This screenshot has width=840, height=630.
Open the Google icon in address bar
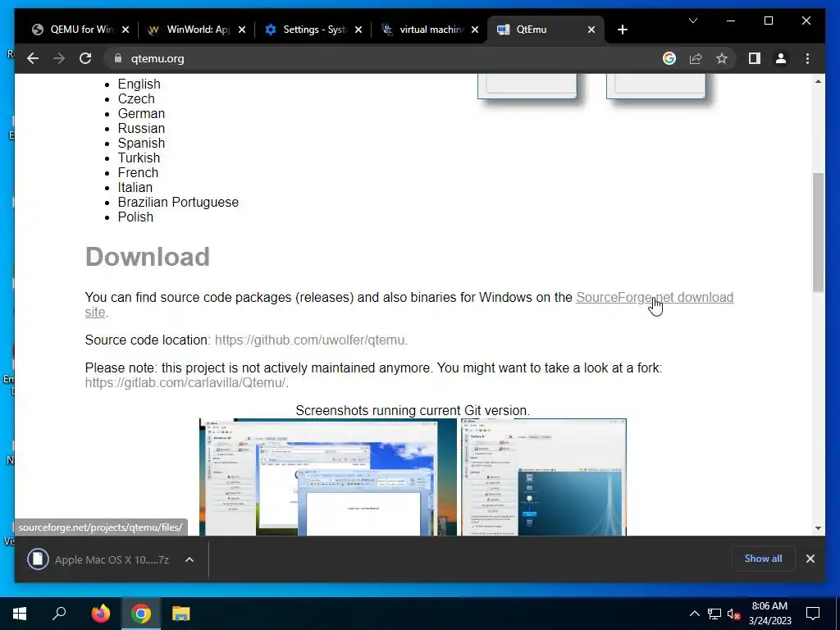(x=669, y=58)
